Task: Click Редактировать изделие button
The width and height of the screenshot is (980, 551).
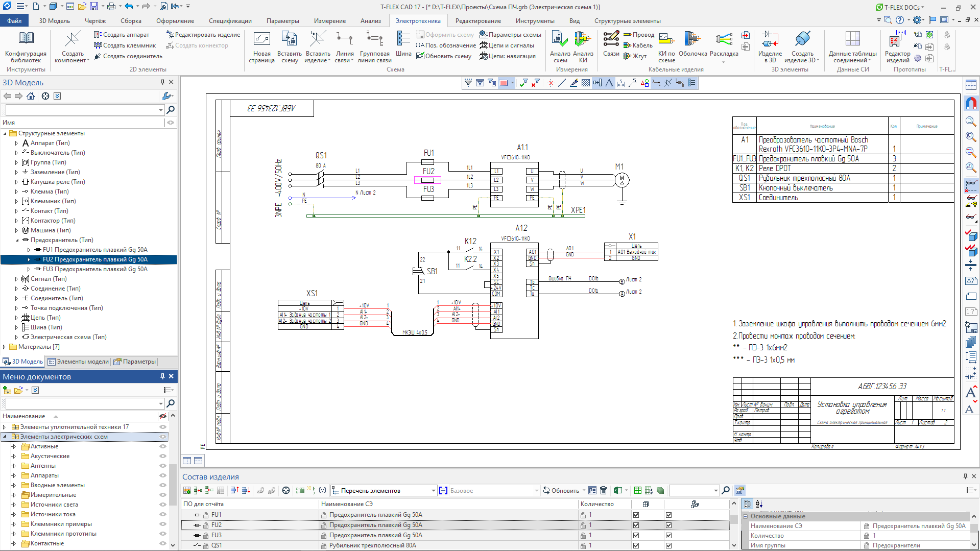Action: tap(203, 35)
